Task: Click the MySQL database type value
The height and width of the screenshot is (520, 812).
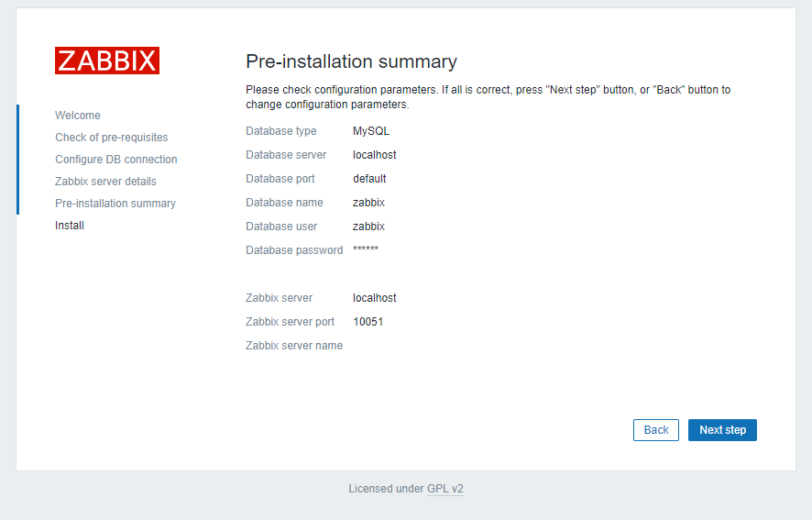Action: [371, 131]
